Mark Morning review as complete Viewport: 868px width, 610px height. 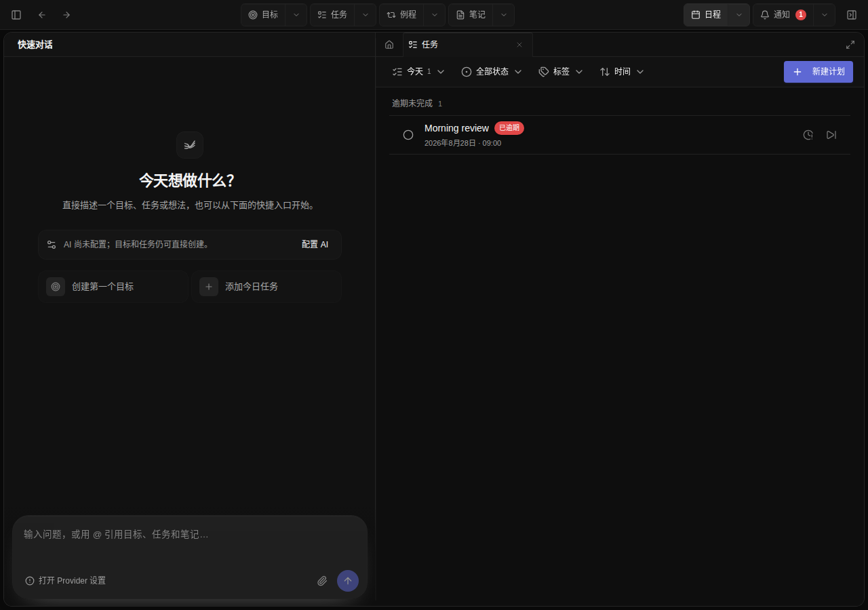pos(408,135)
